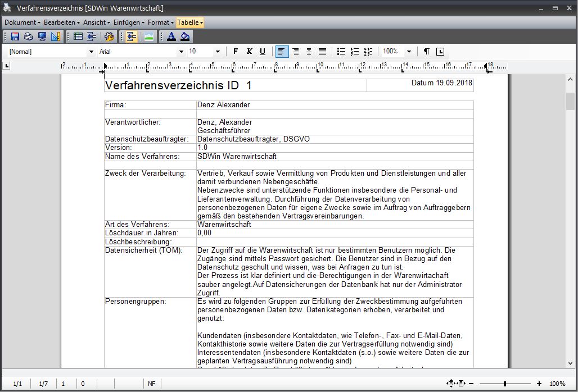Apply a bulleted list
578x392 pixels.
pyautogui.click(x=341, y=52)
